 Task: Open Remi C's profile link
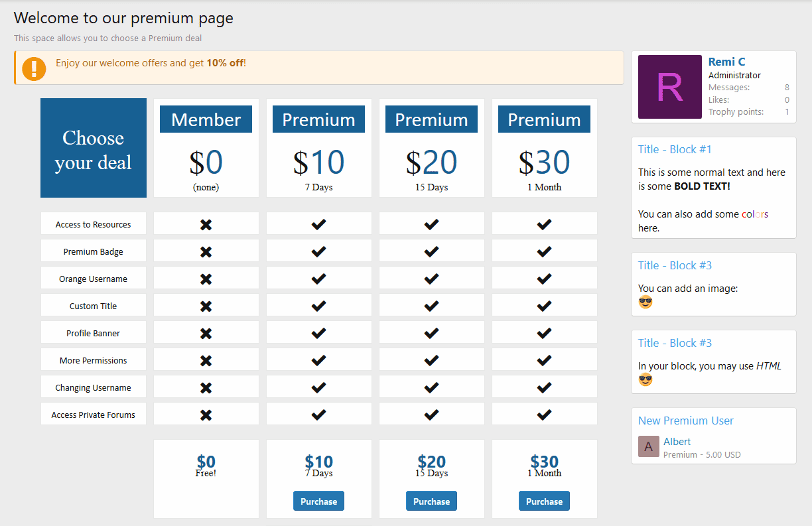726,61
